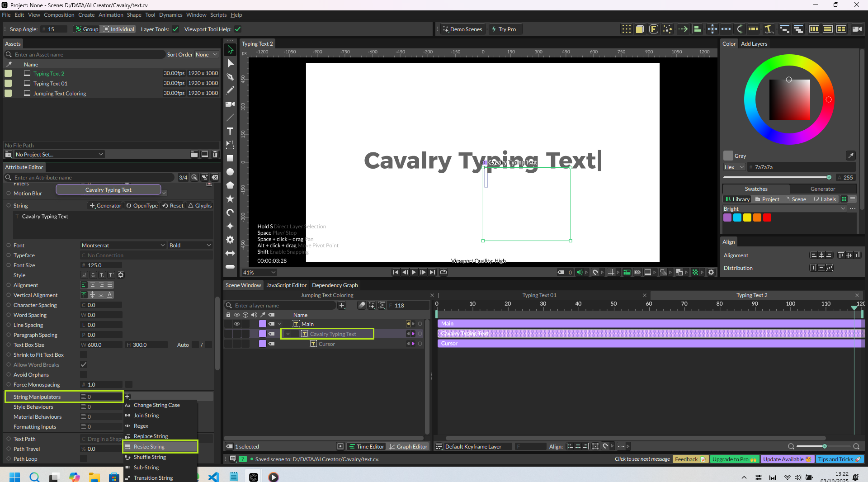Choose Resize String from the menu
The width and height of the screenshot is (868, 482).
coord(149,447)
